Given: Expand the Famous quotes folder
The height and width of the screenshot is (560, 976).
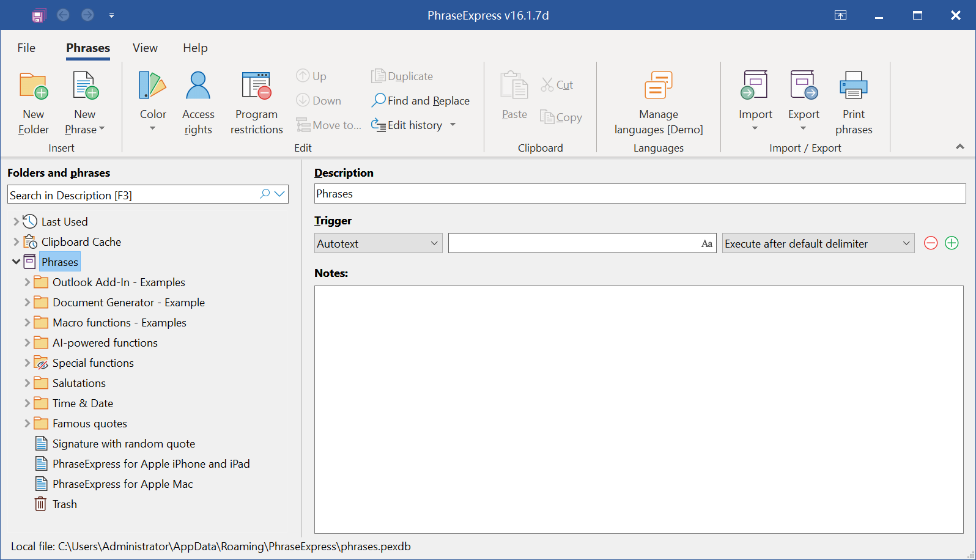Looking at the screenshot, I should (27, 423).
